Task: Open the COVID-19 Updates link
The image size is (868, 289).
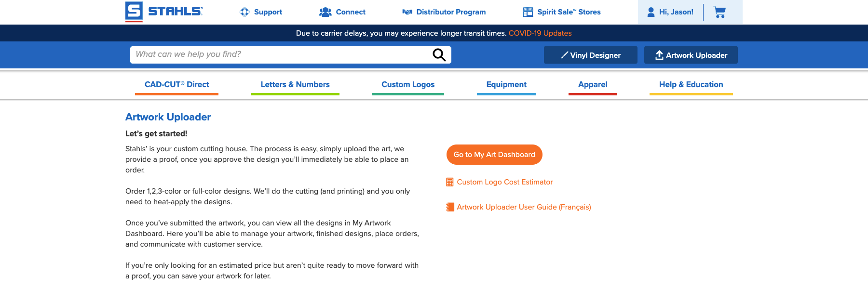Action: click(x=540, y=33)
